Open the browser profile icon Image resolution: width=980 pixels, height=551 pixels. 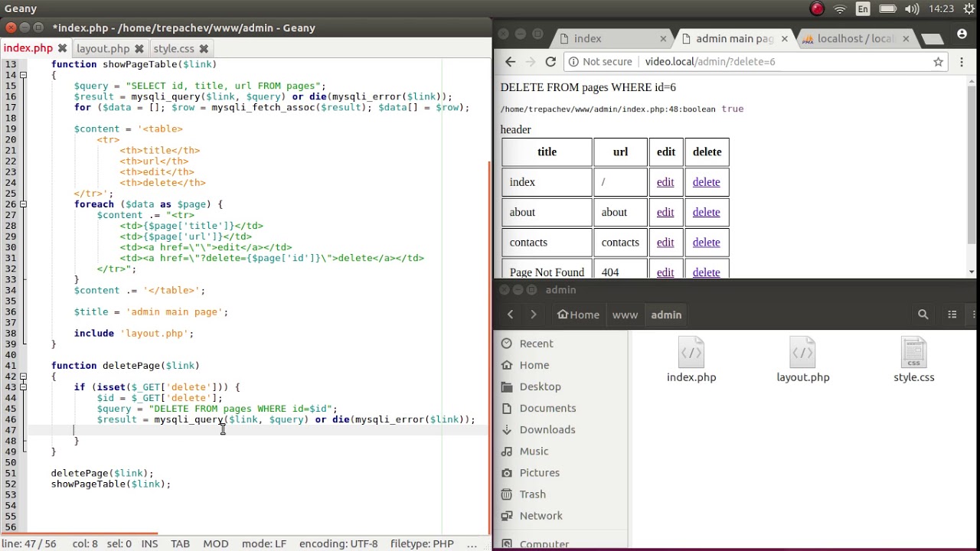tap(962, 34)
